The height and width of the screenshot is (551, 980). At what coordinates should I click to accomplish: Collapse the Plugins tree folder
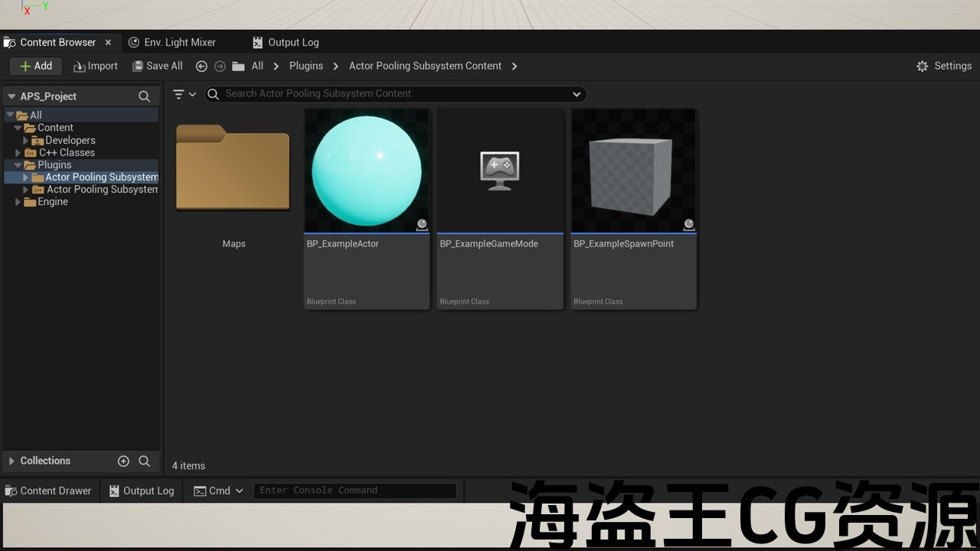[x=18, y=165]
